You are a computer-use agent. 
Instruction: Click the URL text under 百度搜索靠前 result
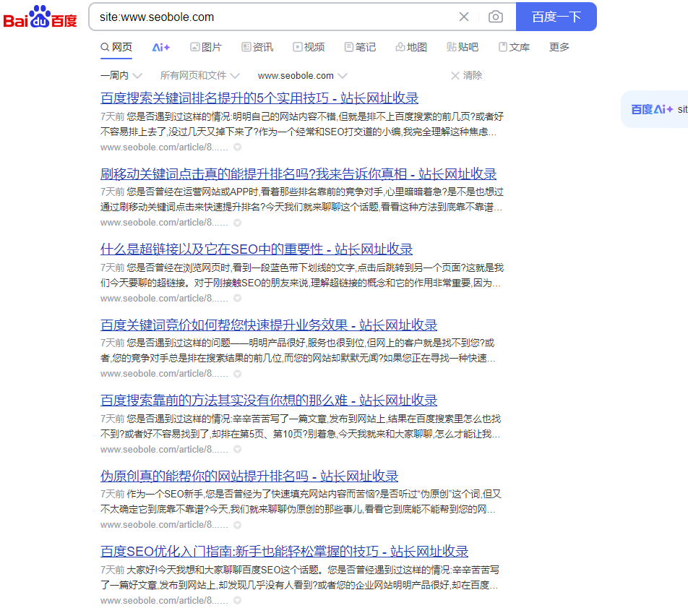(164, 449)
